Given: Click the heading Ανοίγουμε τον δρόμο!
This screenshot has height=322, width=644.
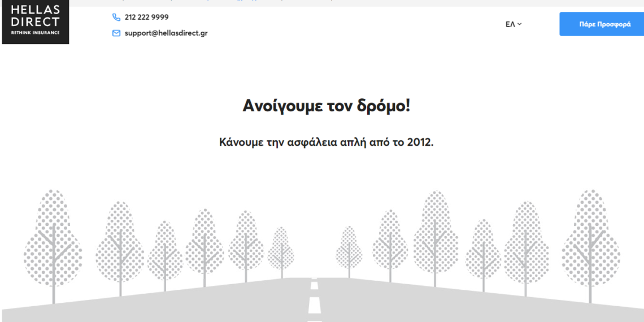Looking at the screenshot, I should [326, 106].
